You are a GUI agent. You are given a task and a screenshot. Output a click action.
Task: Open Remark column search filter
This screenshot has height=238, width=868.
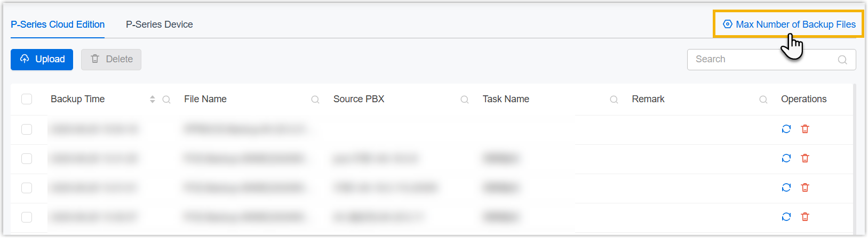pyautogui.click(x=763, y=100)
